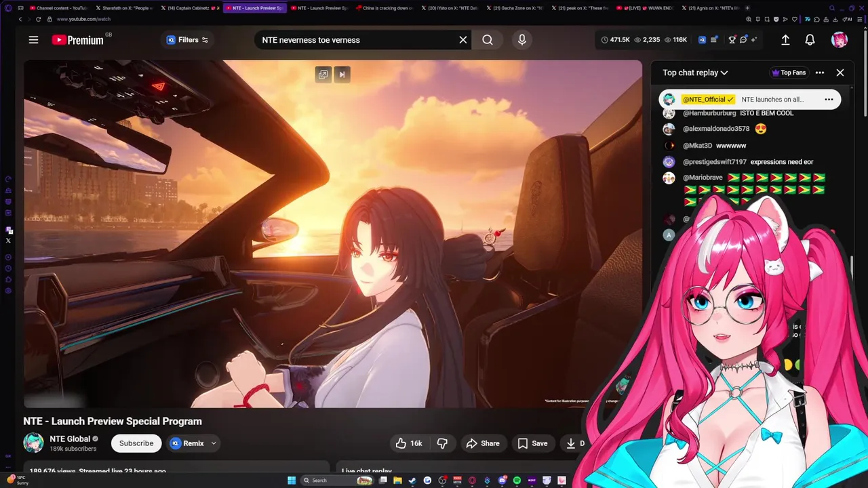
Task: Switch to China is cracking down tab
Action: tap(384, 8)
